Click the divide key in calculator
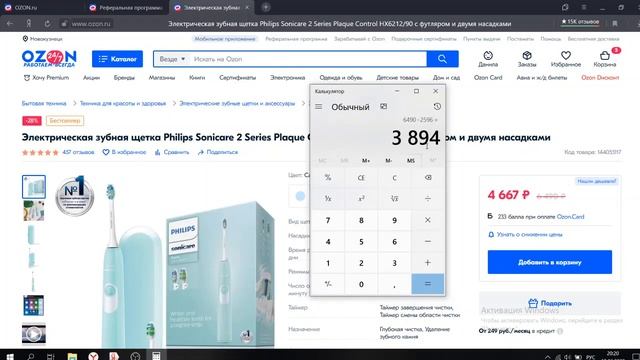 click(x=427, y=199)
